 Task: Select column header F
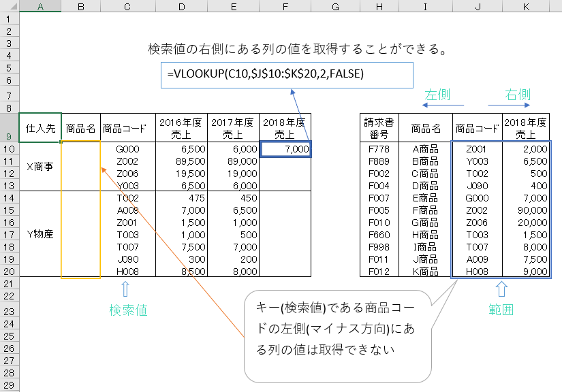(x=285, y=6)
